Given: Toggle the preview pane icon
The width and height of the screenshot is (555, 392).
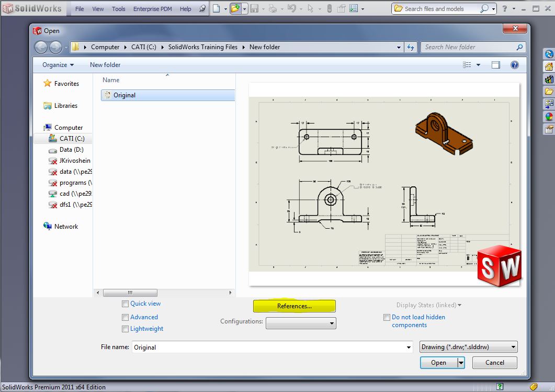Looking at the screenshot, I should 495,65.
